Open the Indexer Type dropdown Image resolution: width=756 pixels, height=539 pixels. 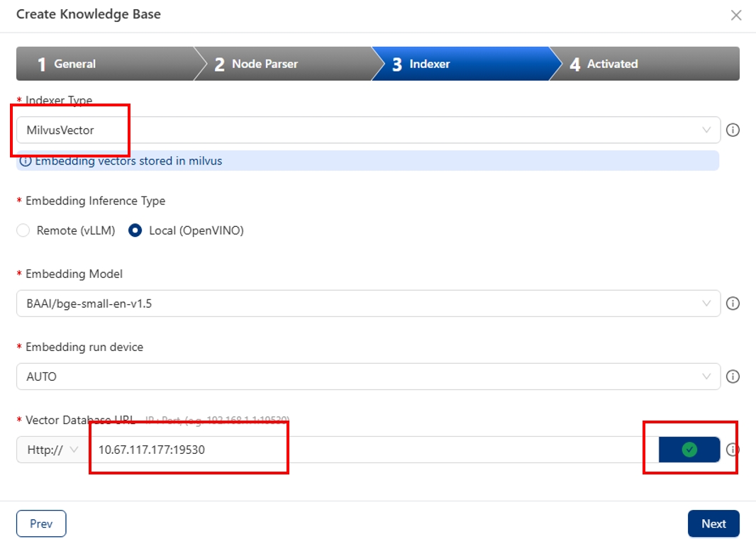[367, 130]
